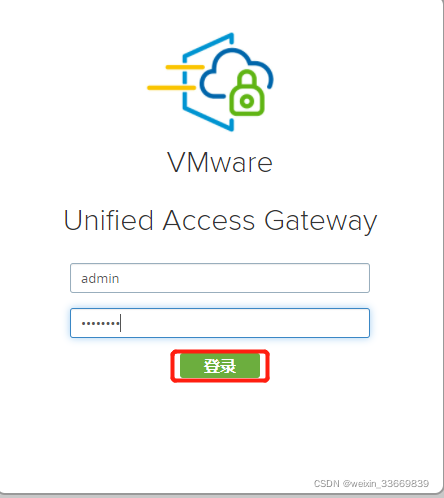Click the CSDN weixin watermark text
This screenshot has width=444, height=498.
pos(371,483)
